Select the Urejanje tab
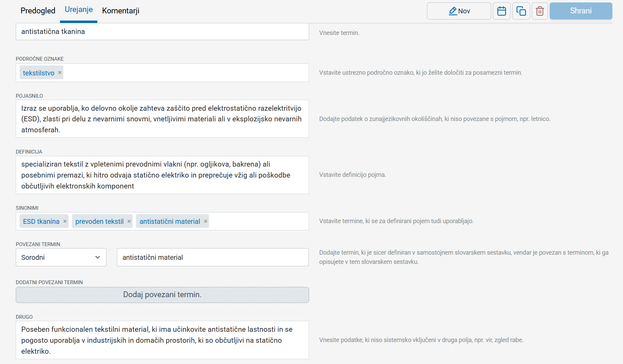 [x=78, y=10]
